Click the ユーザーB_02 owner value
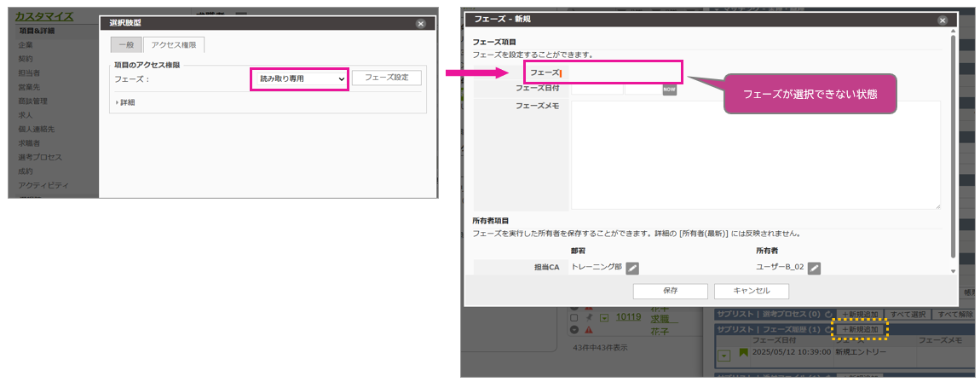The image size is (980, 382). (x=780, y=266)
